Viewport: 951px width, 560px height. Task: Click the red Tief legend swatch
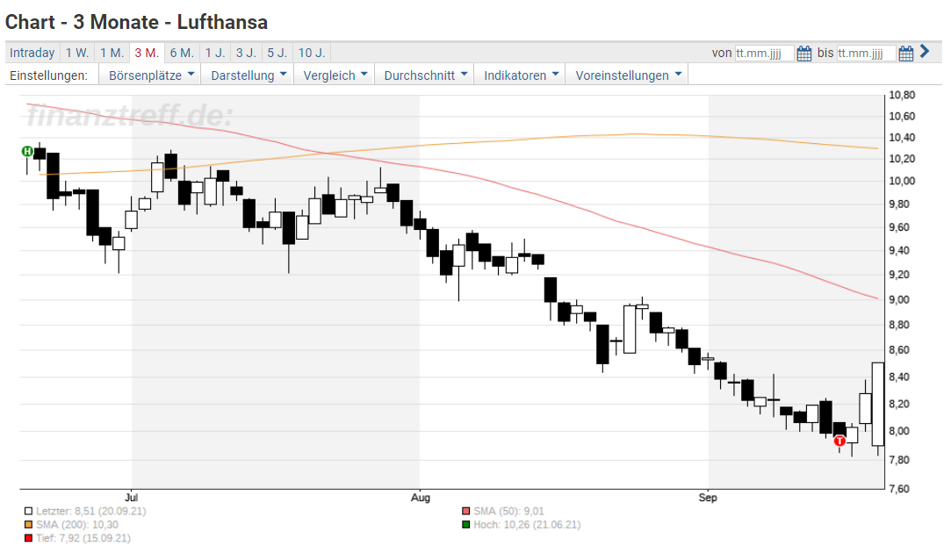[x=28, y=537]
